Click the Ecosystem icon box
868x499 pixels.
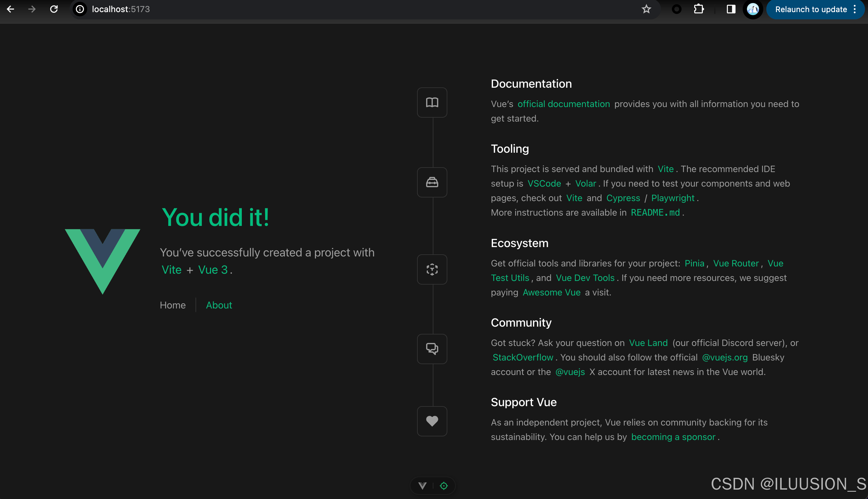(432, 269)
